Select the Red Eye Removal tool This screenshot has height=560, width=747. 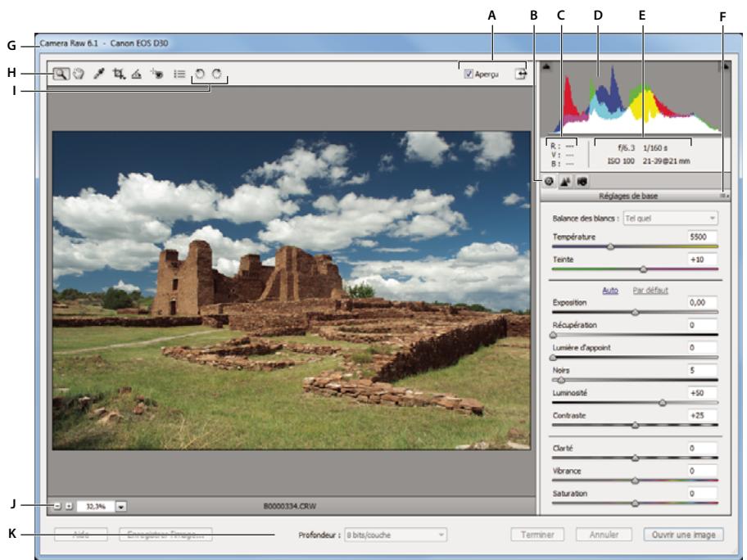pyautogui.click(x=156, y=74)
